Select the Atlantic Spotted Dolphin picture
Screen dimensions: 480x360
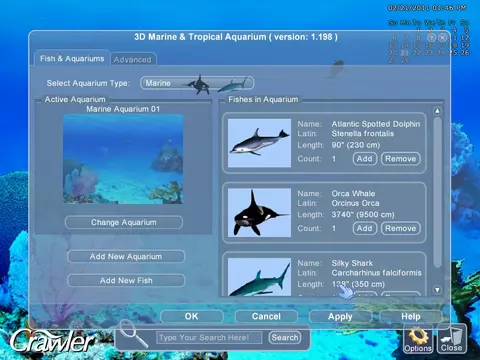(x=259, y=143)
